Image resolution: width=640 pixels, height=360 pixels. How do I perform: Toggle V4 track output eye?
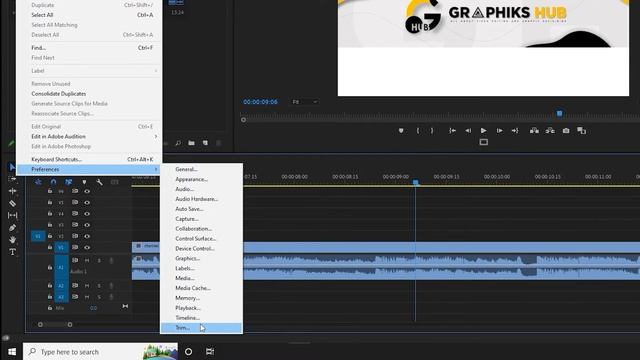click(x=87, y=213)
